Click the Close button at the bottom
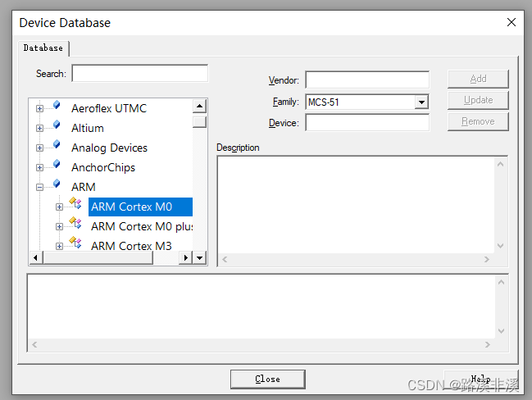 [x=268, y=379]
